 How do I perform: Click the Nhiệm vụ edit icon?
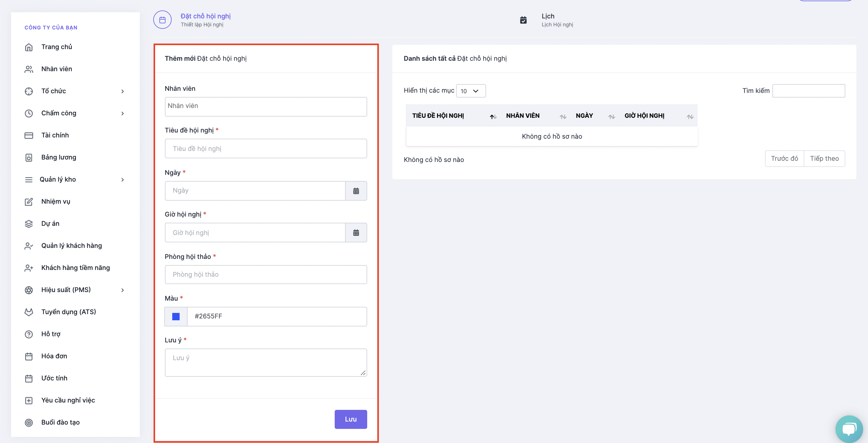click(x=29, y=202)
